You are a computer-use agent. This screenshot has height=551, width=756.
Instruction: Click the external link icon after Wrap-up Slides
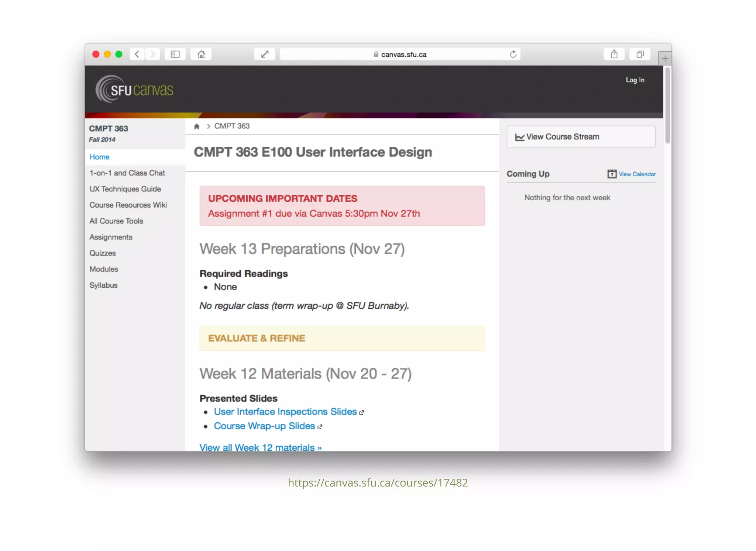[320, 427]
